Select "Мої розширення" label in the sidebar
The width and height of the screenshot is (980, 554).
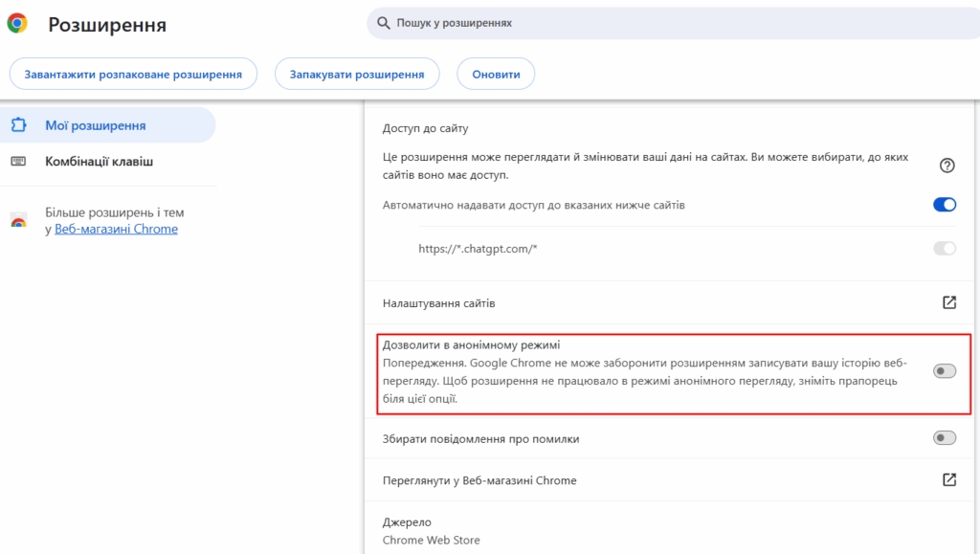pos(95,125)
